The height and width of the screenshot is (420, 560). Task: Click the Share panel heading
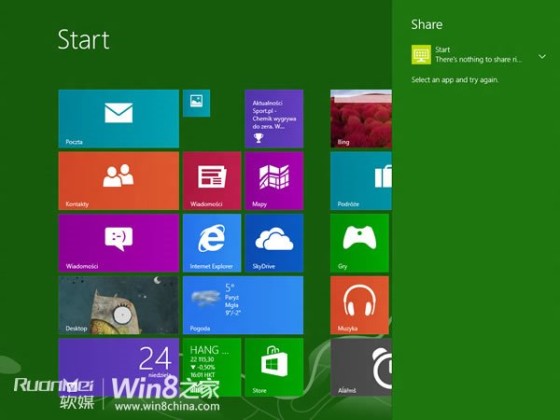tap(427, 24)
